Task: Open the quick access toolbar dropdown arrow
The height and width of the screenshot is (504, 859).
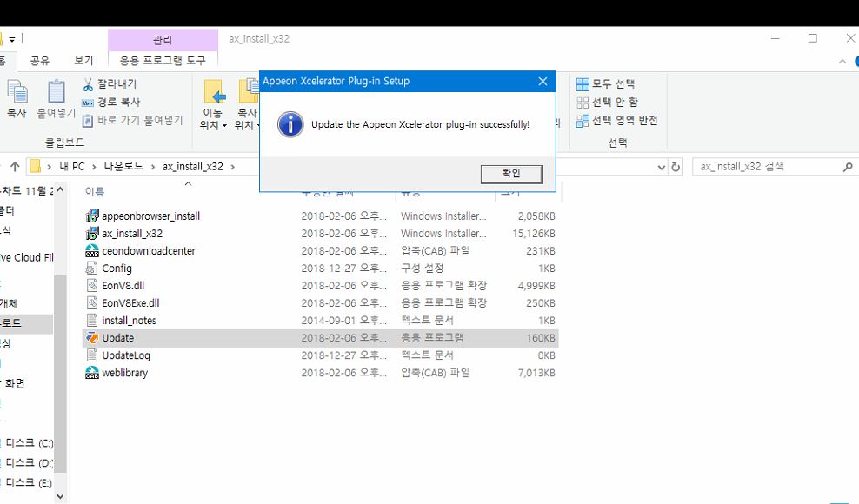Action: click(x=12, y=39)
